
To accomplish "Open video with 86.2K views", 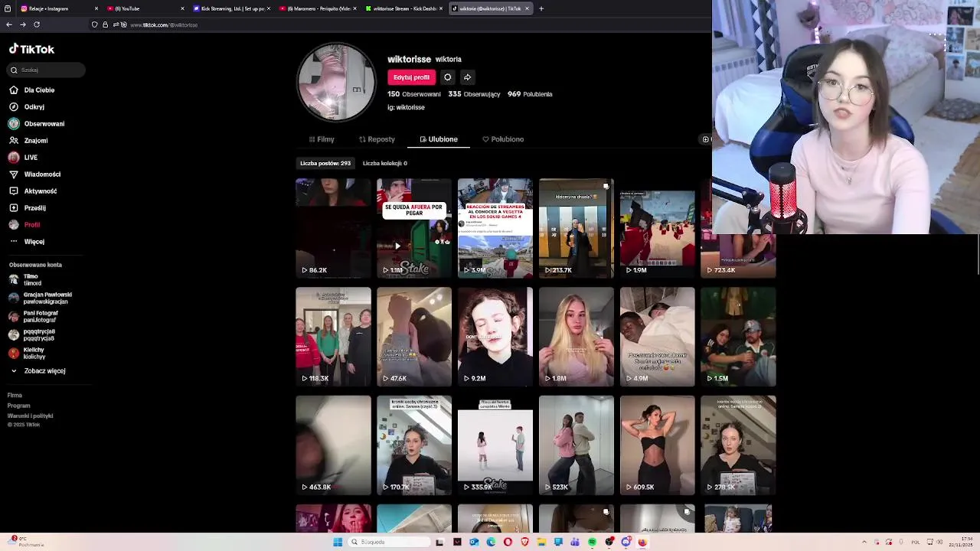I will 333,228.
